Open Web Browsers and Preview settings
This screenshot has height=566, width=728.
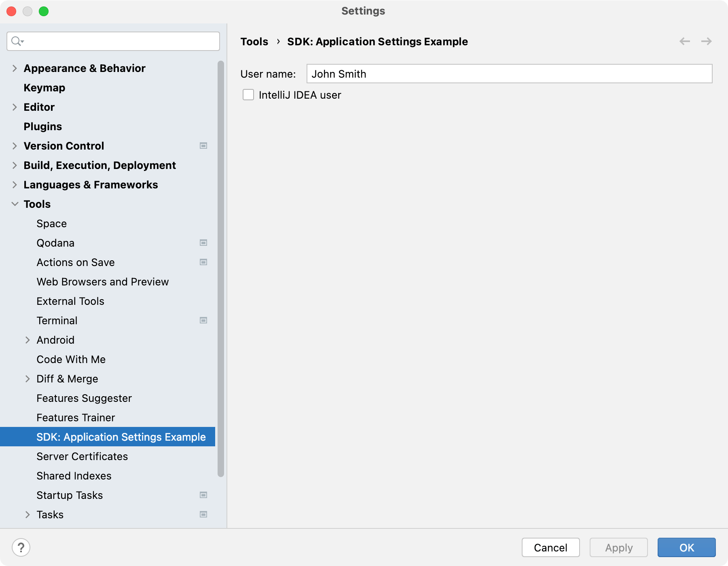point(103,282)
